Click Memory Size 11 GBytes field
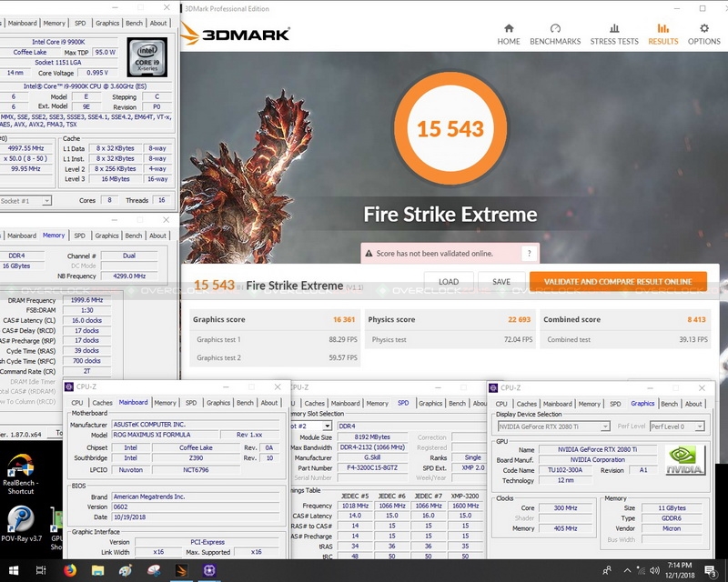728x582 pixels. (x=672, y=507)
